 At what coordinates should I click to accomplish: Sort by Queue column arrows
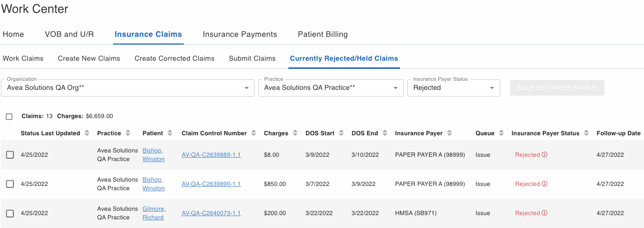tap(501, 133)
